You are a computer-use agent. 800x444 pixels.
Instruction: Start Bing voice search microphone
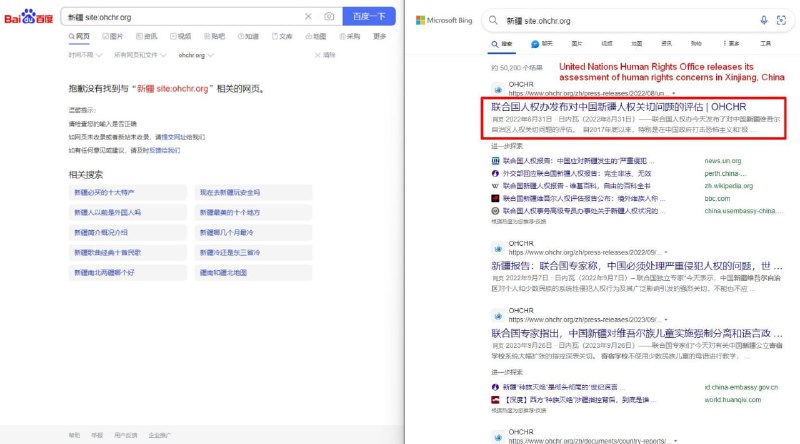click(x=764, y=20)
